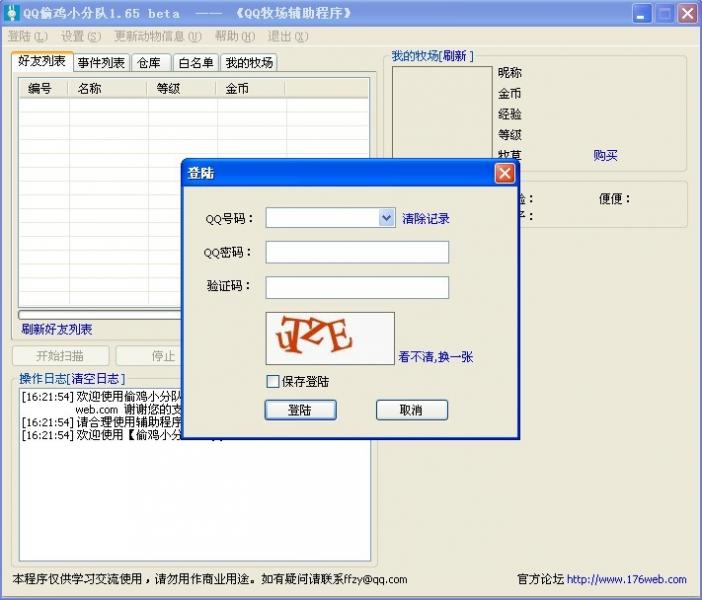This screenshot has width=702, height=600.
Task: Click the ffzy@qq.com contact text
Action: click(375, 579)
